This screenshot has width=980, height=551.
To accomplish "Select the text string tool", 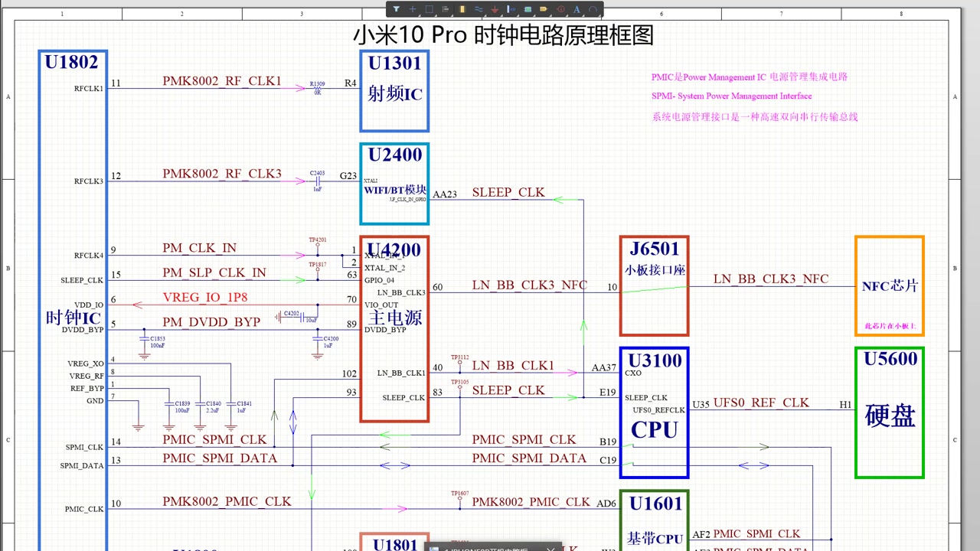I will pos(577,9).
